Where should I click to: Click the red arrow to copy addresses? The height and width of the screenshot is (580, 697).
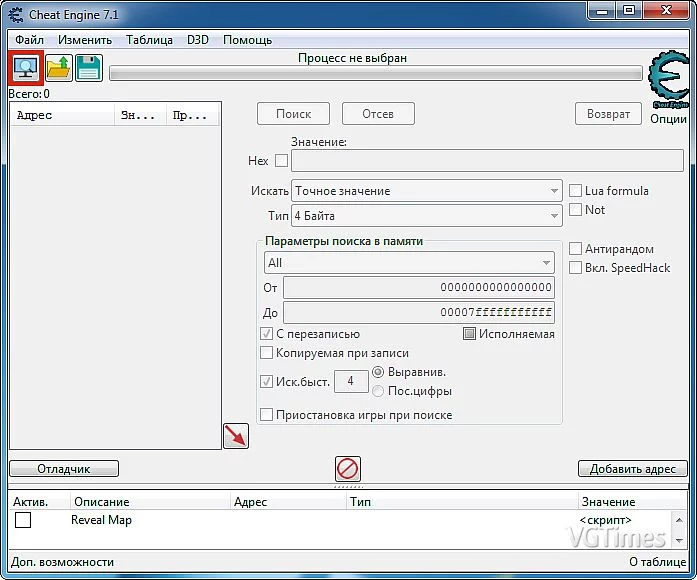click(236, 436)
